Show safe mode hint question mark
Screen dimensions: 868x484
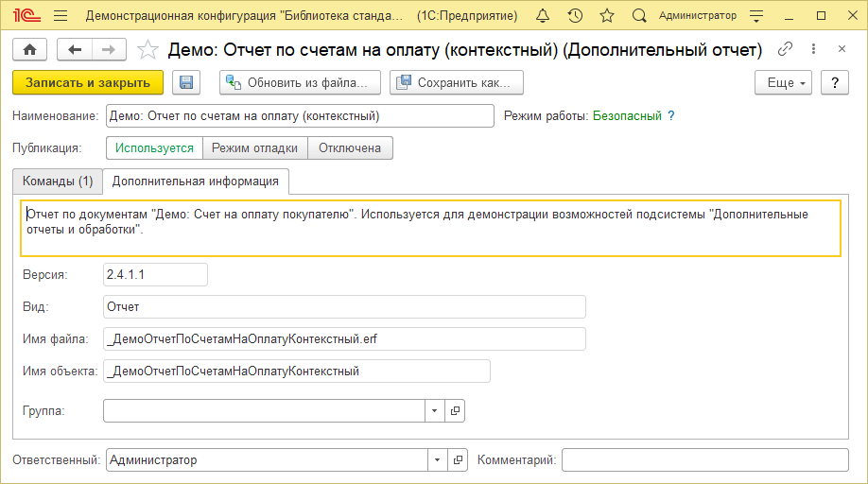671,116
